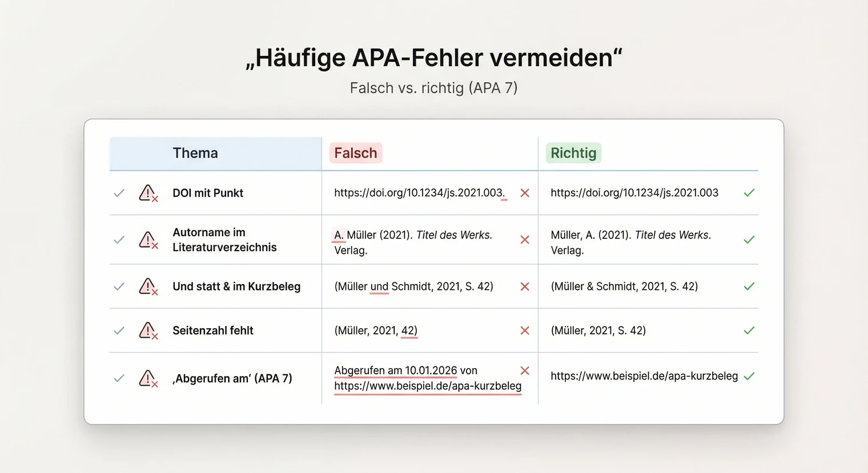
Task: Toggle the gray check beside Und statt & im Kurzbeleg
Action: (119, 286)
